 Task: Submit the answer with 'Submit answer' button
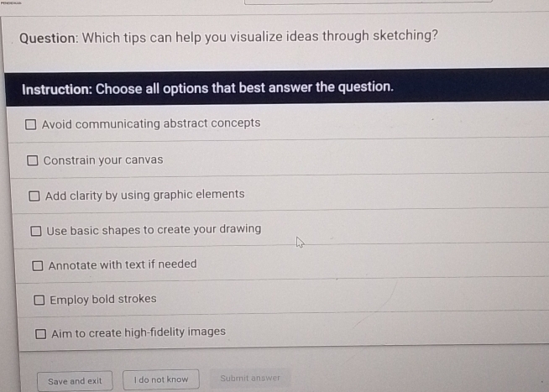[x=250, y=379]
